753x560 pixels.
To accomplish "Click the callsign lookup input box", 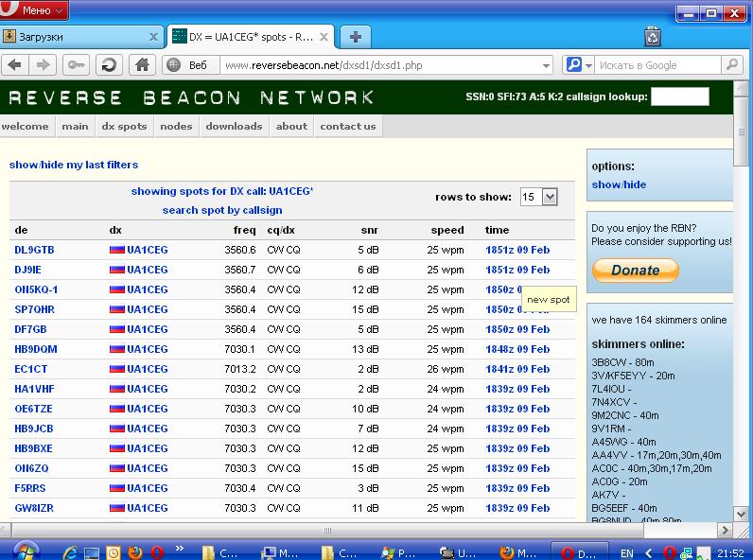I will pos(679,96).
